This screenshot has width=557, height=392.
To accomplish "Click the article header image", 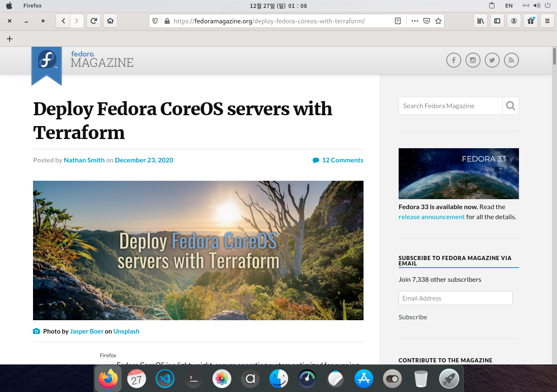I will pos(198,250).
